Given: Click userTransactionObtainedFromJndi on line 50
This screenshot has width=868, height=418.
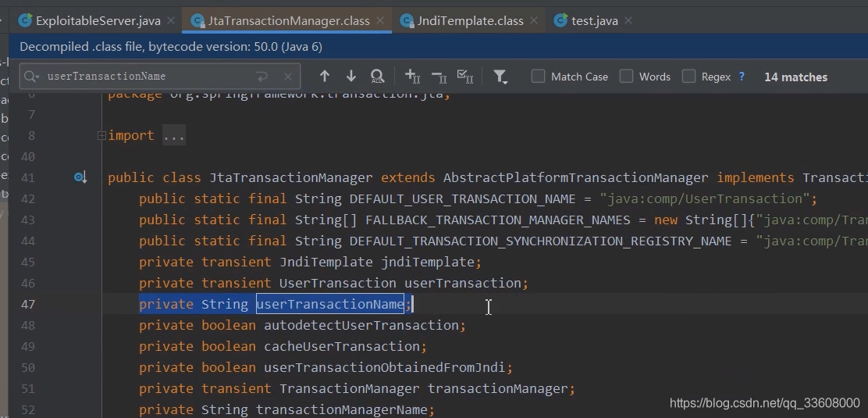Looking at the screenshot, I should tap(384, 367).
